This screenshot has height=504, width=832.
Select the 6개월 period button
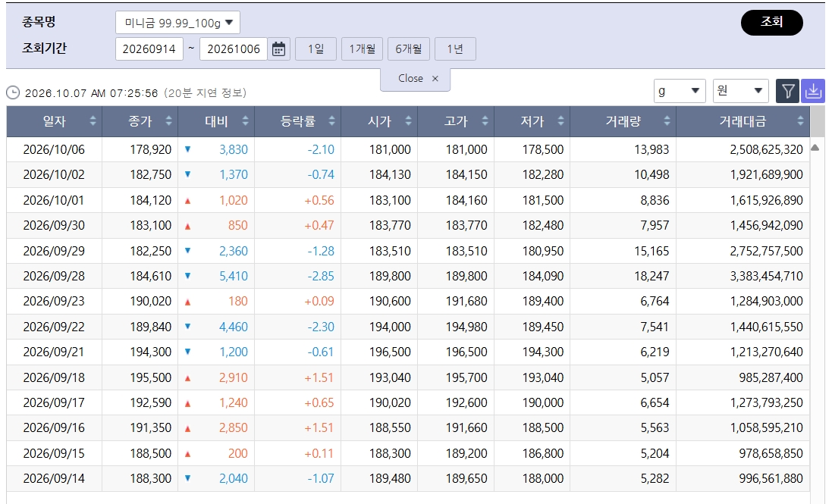coord(409,49)
